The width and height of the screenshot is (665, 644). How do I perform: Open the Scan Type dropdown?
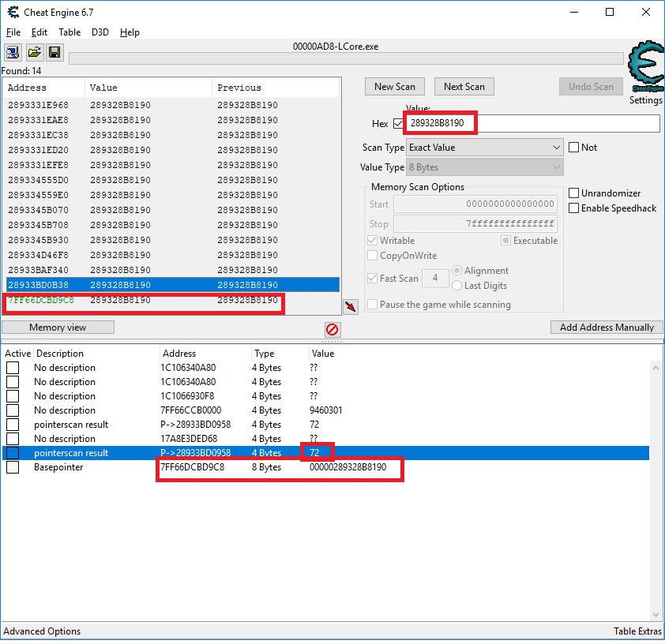485,148
